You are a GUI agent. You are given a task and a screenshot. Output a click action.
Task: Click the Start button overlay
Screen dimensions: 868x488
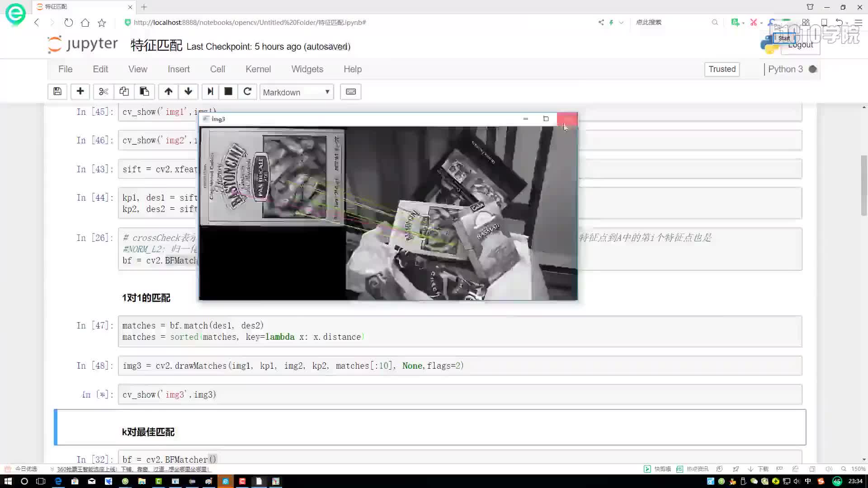pos(784,38)
